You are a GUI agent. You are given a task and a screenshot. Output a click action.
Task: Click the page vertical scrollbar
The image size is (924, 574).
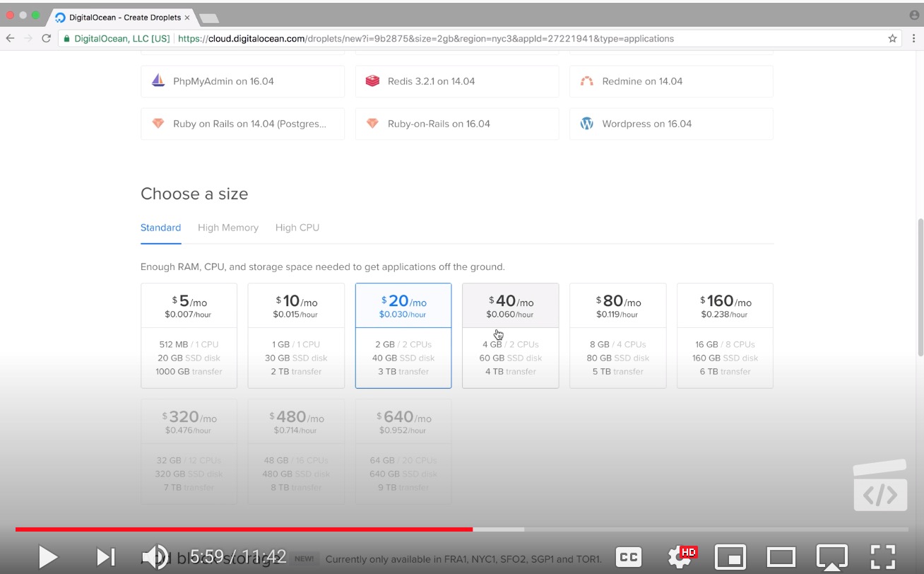pyautogui.click(x=920, y=286)
